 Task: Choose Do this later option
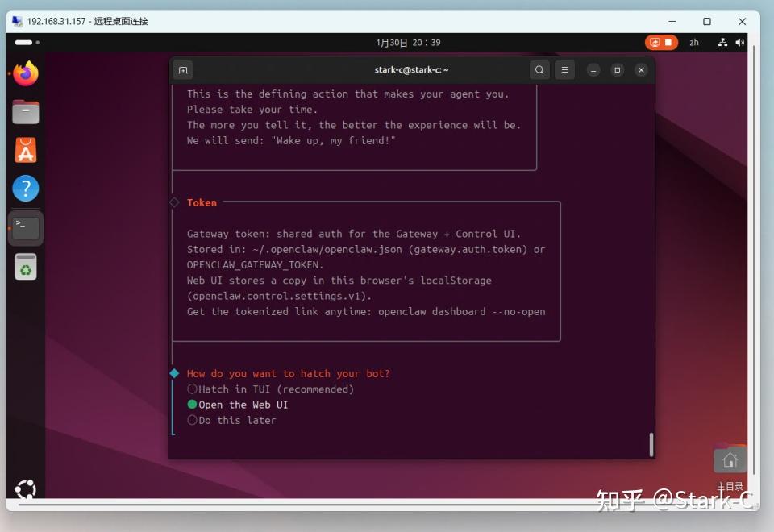(x=231, y=420)
